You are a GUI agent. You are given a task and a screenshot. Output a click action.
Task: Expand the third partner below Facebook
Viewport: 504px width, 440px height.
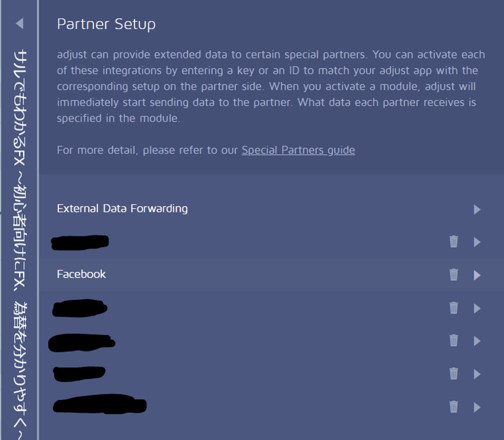point(477,374)
